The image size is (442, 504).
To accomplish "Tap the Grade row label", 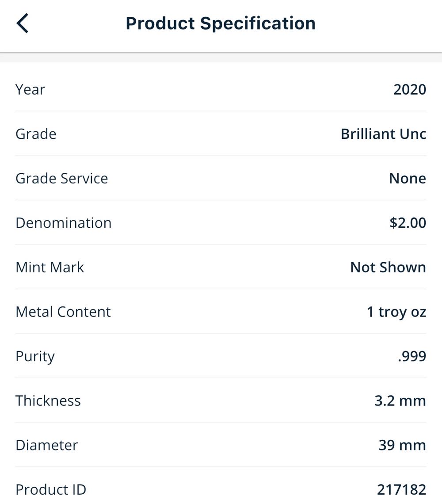I will click(x=36, y=134).
